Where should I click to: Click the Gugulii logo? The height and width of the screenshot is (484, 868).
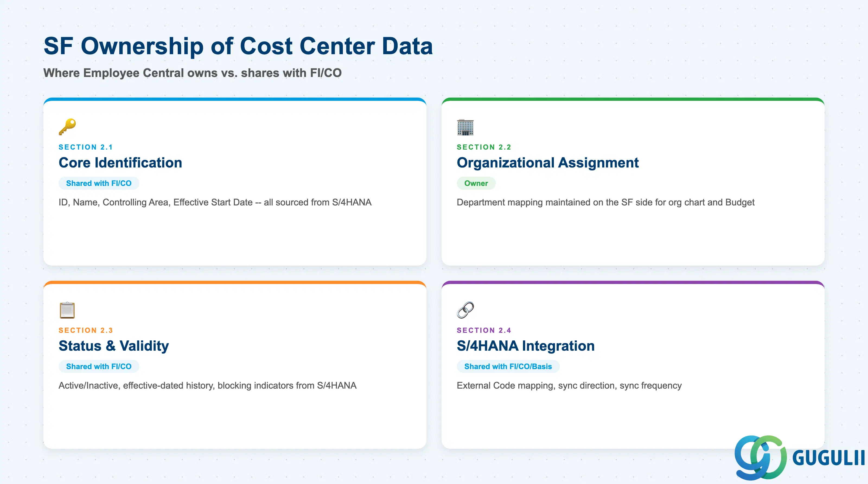click(799, 457)
